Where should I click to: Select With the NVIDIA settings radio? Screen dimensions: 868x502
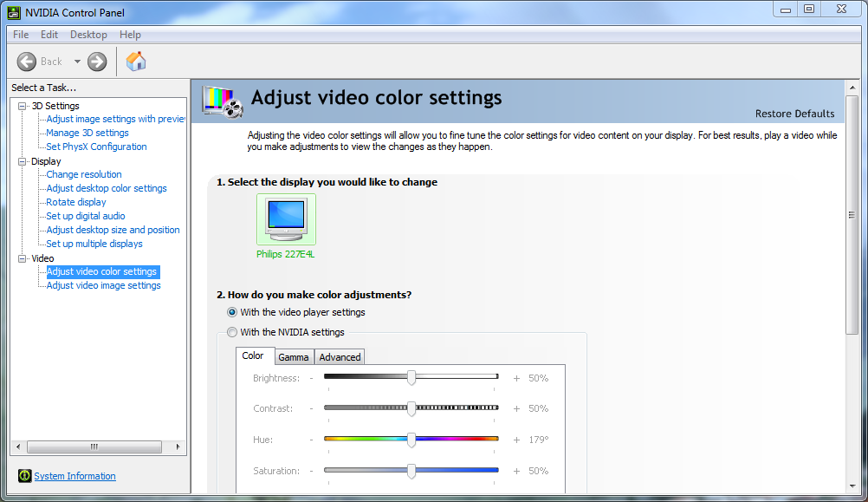tap(232, 332)
